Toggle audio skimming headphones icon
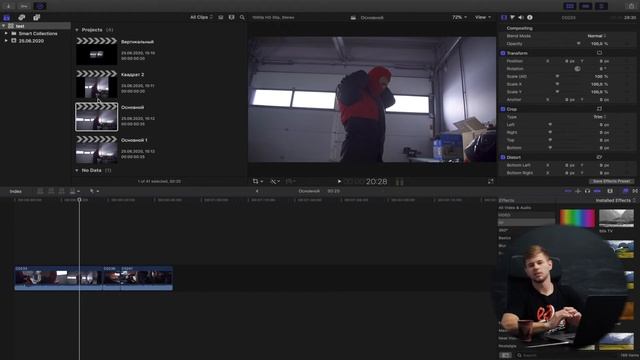Image resolution: width=640 pixels, height=360 pixels. tap(587, 191)
